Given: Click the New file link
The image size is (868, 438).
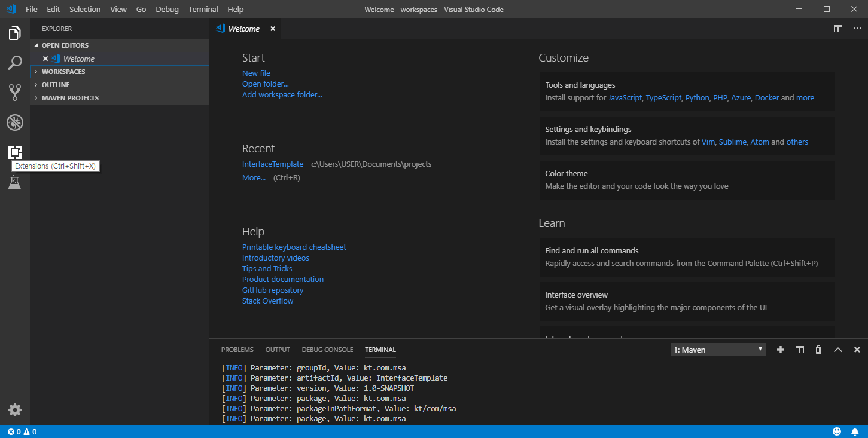Looking at the screenshot, I should click(x=256, y=73).
